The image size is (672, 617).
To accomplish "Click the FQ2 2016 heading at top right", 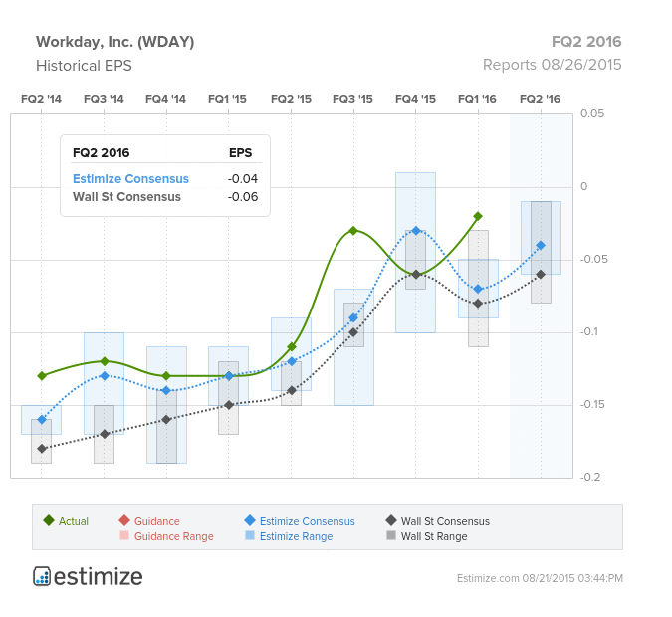I will [x=586, y=42].
